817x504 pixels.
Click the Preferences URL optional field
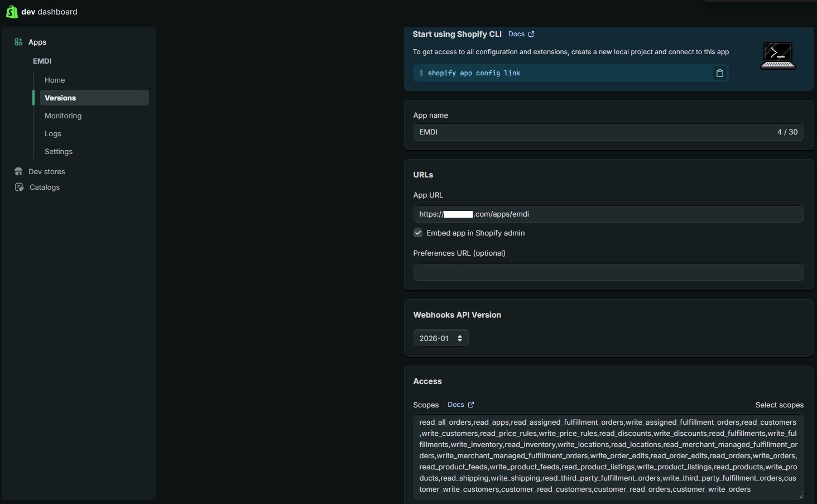pyautogui.click(x=608, y=272)
